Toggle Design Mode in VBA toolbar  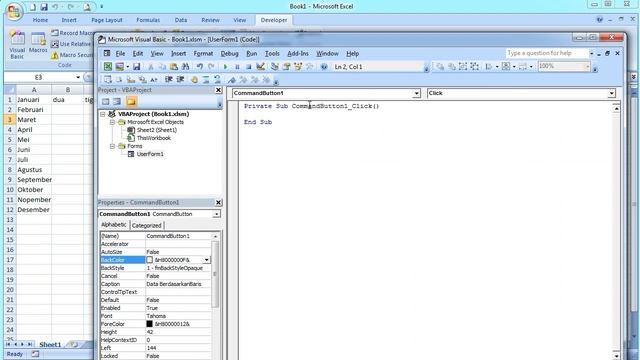pos(260,67)
